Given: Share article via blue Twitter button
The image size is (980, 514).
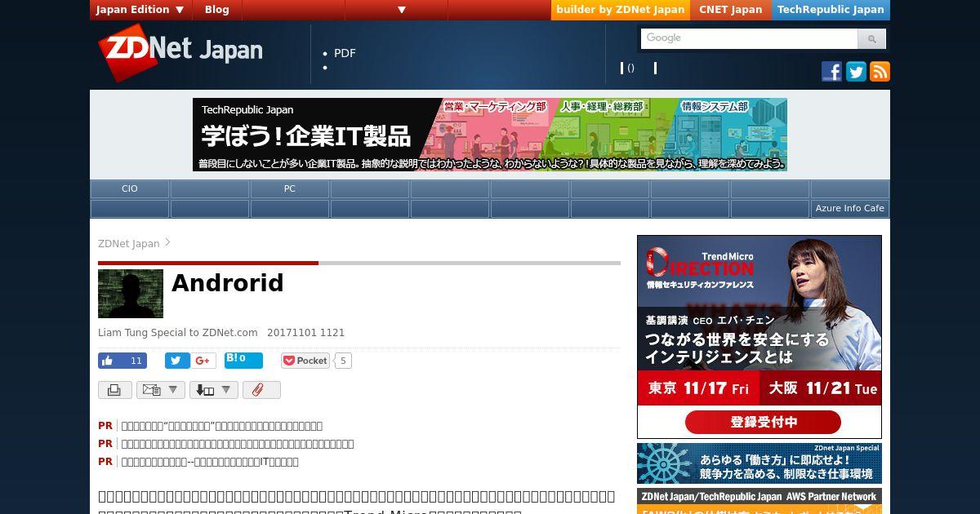Looking at the screenshot, I should point(177,361).
